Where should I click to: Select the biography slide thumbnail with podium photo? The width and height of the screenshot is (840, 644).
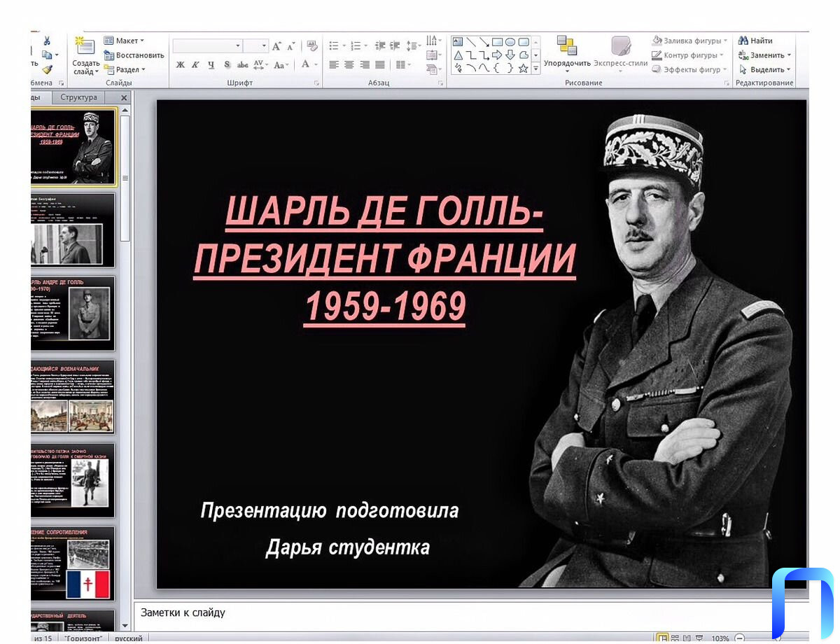(x=73, y=230)
